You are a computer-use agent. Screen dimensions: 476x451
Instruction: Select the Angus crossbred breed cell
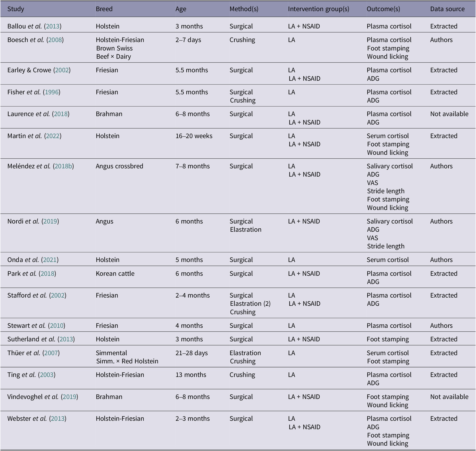119,166
